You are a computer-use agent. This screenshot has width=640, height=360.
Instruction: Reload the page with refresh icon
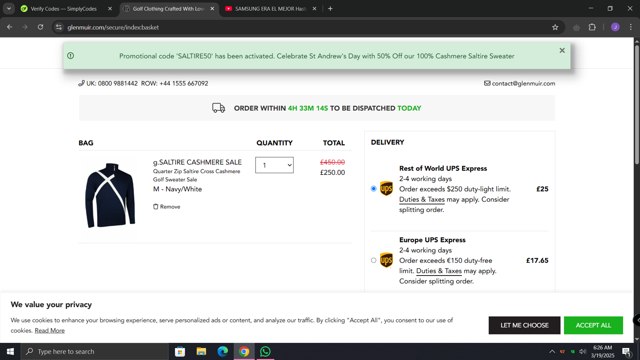(40, 27)
